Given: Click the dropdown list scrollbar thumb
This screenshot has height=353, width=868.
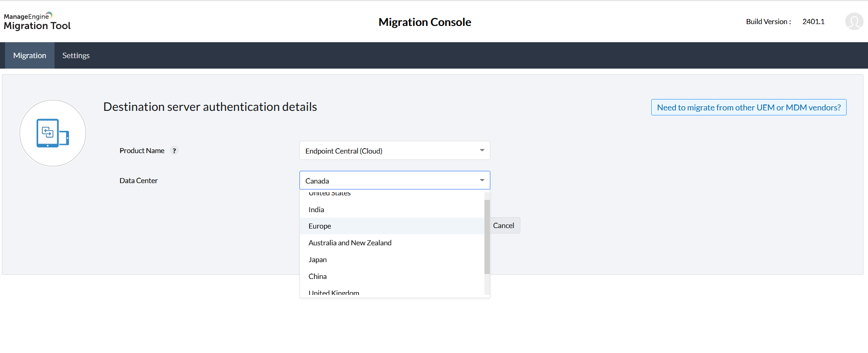Looking at the screenshot, I should (x=487, y=236).
